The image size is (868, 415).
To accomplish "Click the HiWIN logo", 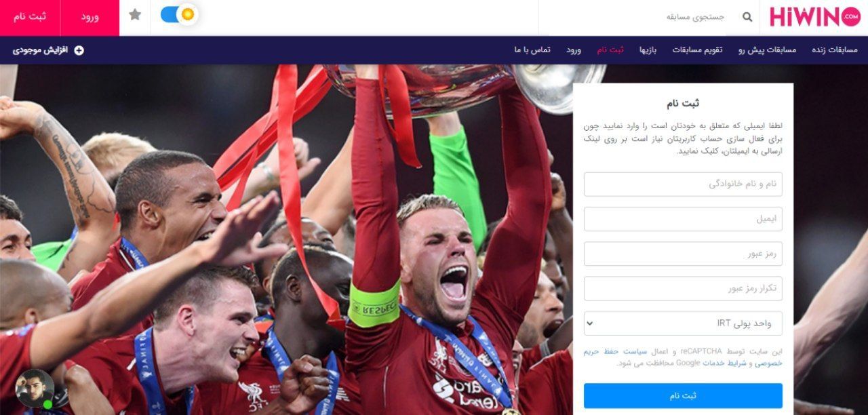I will pyautogui.click(x=814, y=16).
